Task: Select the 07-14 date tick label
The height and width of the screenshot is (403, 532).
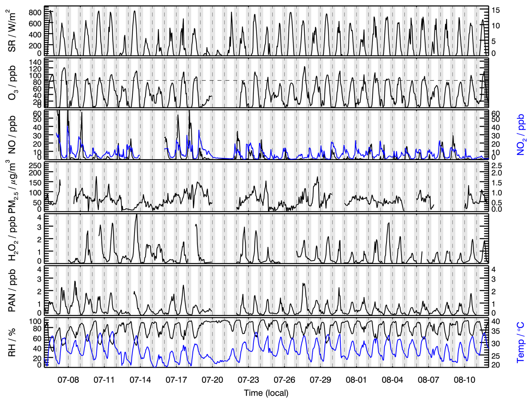Action: tap(140, 380)
